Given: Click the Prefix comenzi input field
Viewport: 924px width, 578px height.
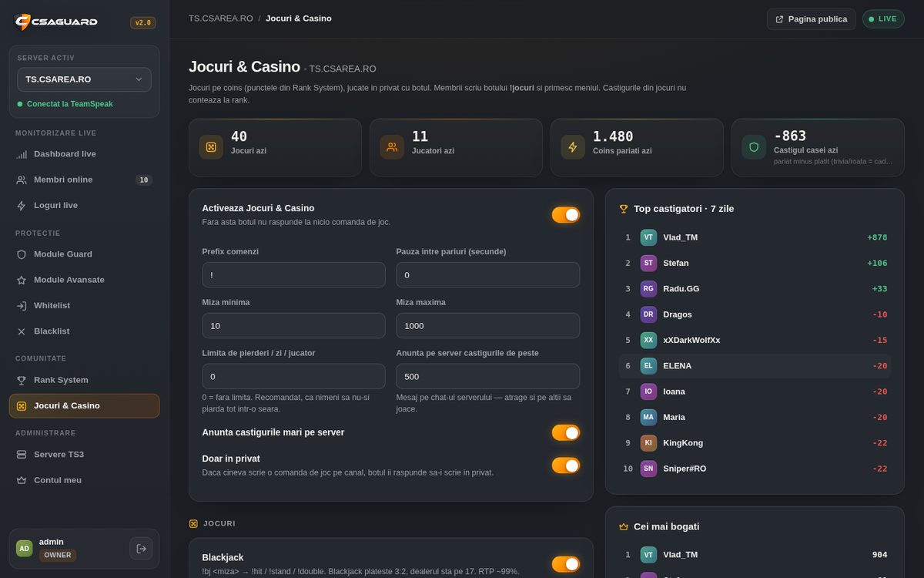Looking at the screenshot, I should click(x=294, y=275).
